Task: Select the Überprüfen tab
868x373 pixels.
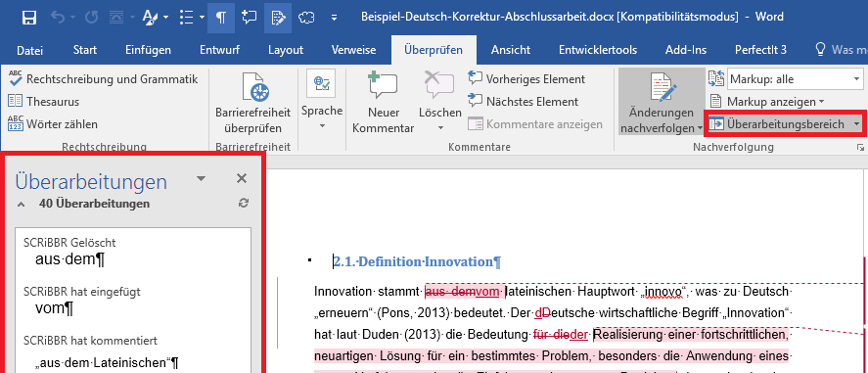Action: (434, 50)
